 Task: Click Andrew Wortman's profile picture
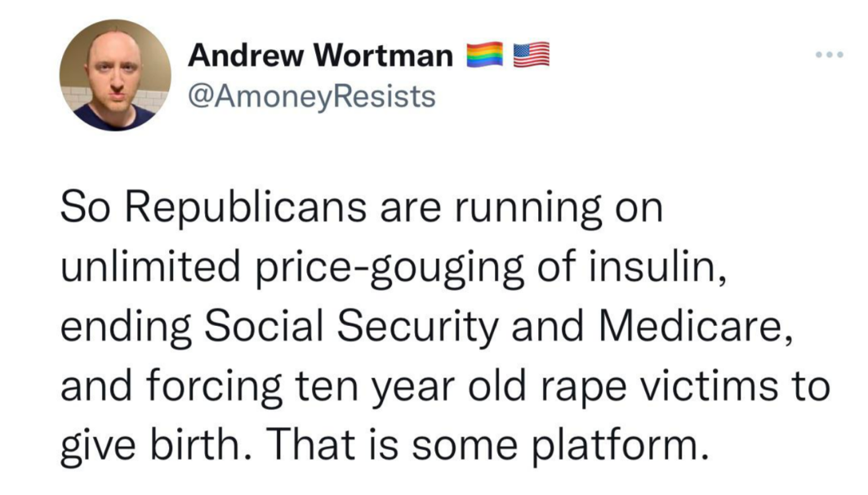click(115, 75)
